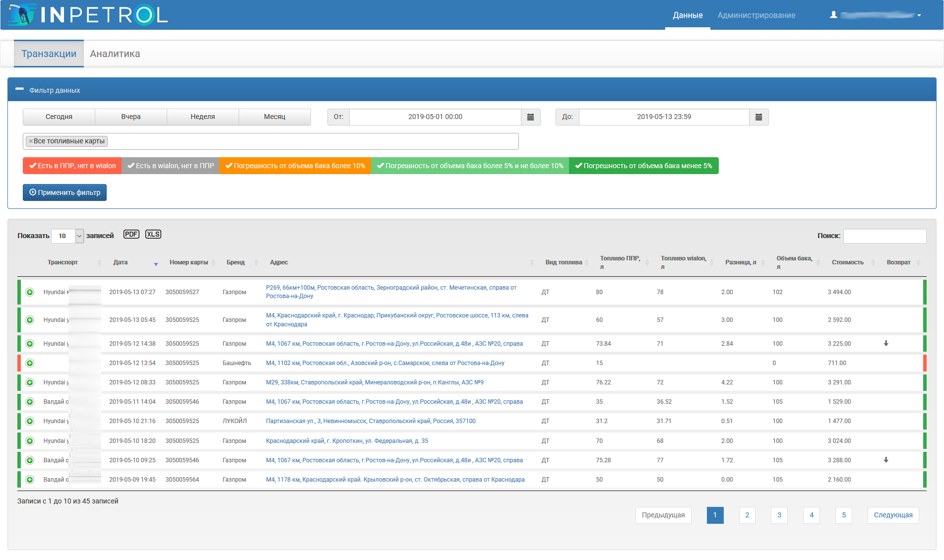
Task: Click the fuel cards selection field
Action: click(x=270, y=141)
